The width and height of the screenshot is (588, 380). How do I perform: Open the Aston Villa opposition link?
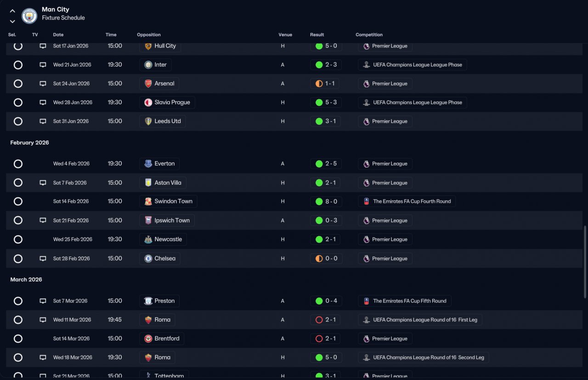point(163,183)
